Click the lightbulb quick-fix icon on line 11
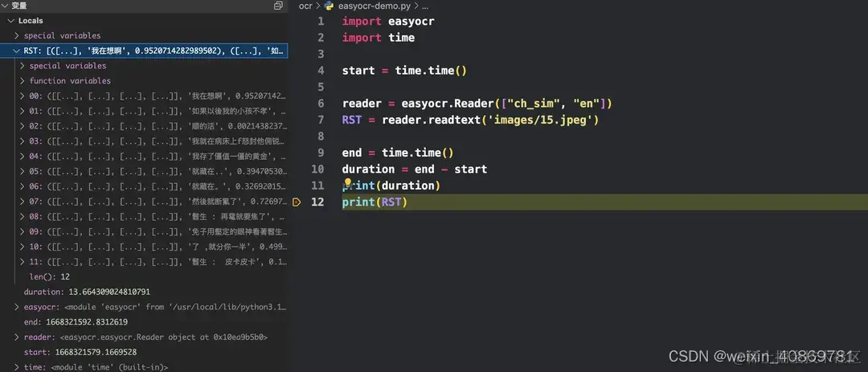The height and width of the screenshot is (372, 868). point(348,182)
